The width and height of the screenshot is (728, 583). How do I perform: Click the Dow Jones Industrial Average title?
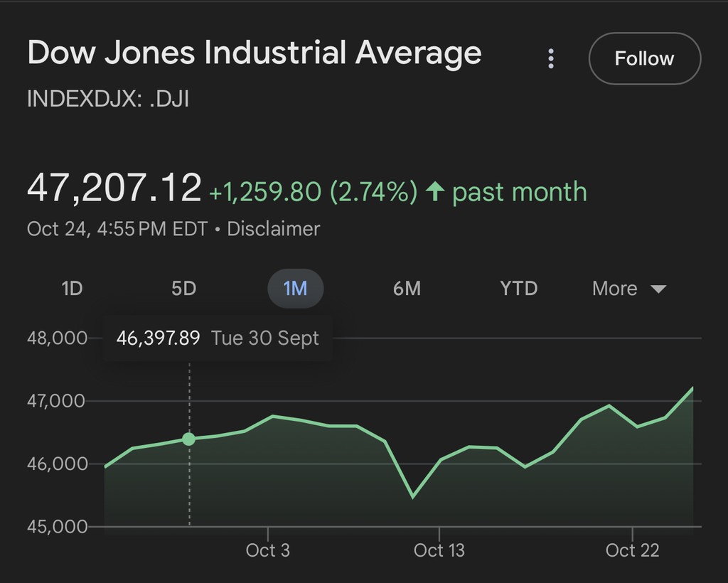coord(254,53)
